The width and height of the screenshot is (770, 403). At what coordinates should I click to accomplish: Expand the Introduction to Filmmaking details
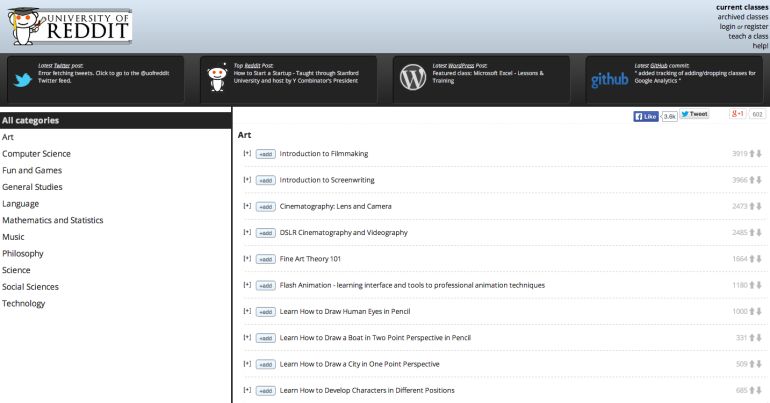tap(247, 153)
